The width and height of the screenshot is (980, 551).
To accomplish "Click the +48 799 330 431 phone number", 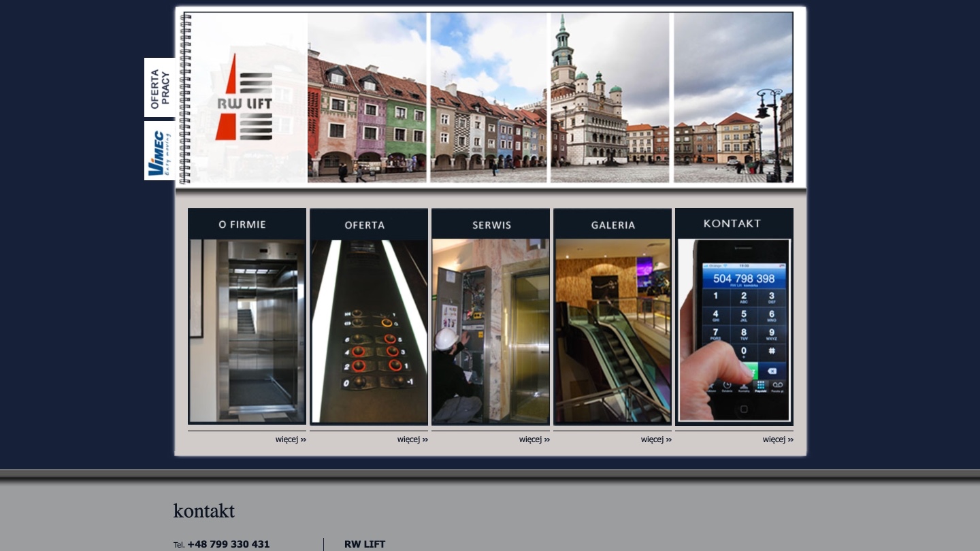I will coord(228,544).
